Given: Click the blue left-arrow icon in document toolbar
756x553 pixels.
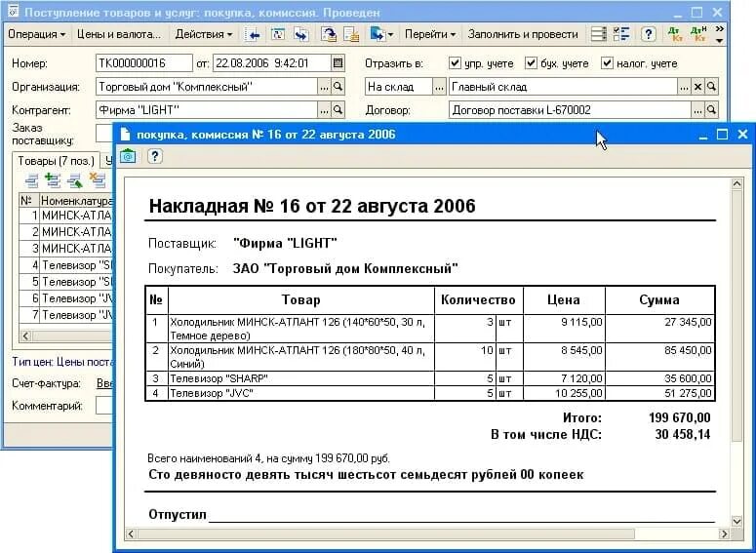Looking at the screenshot, I should [x=253, y=34].
